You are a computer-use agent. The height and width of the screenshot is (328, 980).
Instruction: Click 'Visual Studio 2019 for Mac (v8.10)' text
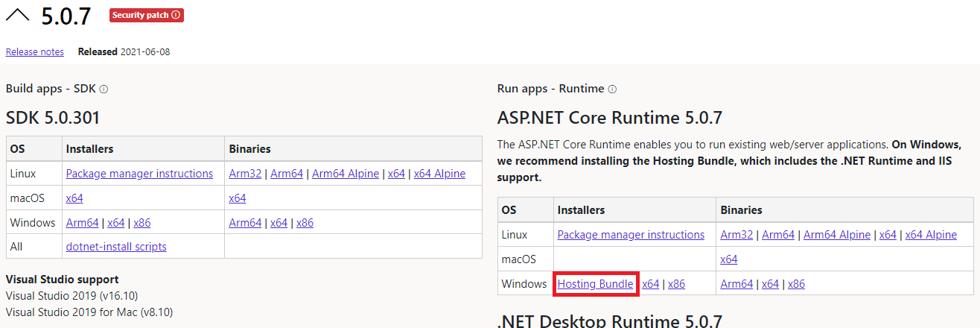89,312
